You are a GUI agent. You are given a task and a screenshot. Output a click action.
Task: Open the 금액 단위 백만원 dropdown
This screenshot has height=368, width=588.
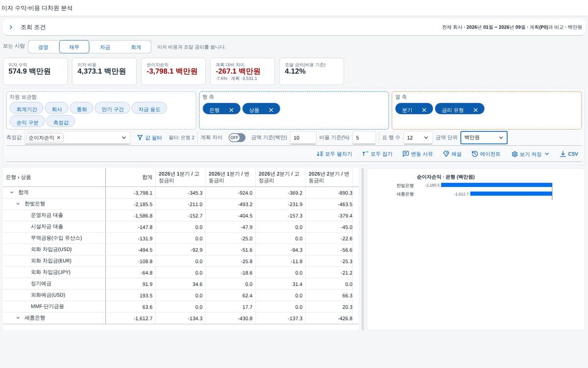tap(484, 138)
